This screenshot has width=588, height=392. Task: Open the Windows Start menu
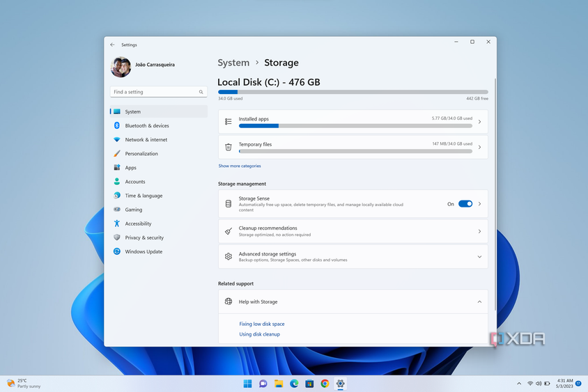[247, 384]
